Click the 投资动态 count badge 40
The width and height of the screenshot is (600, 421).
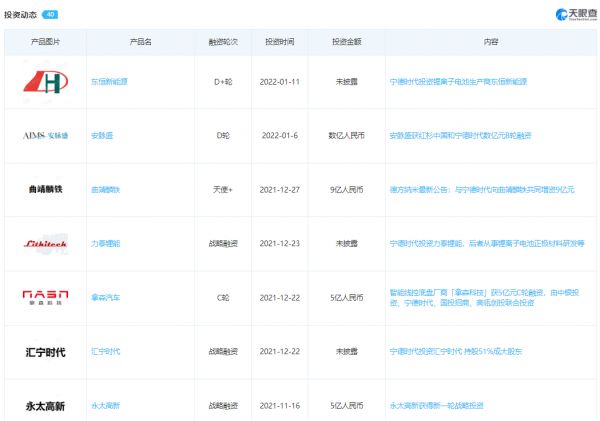coord(50,15)
